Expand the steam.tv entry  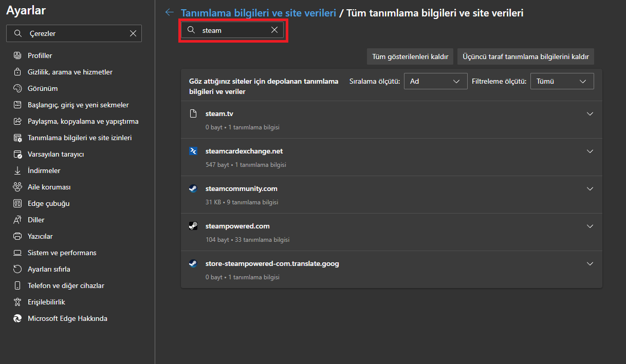point(590,114)
